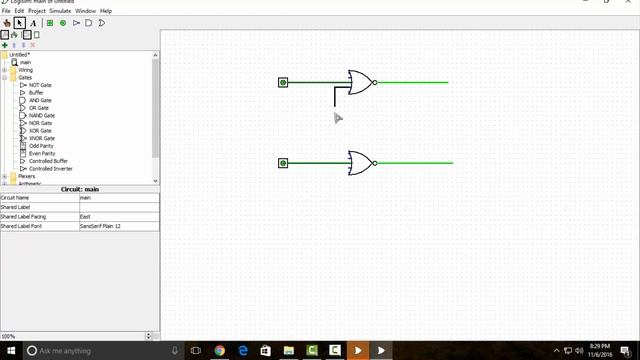Viewport: 640px width, 360px height.
Task: Edit the Shared Label value field
Action: [x=119, y=207]
